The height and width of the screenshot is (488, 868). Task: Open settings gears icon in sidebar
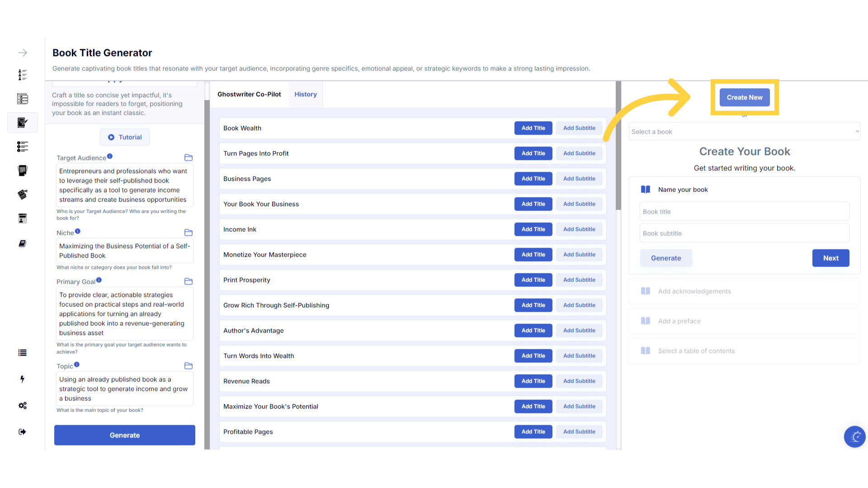pos(22,405)
